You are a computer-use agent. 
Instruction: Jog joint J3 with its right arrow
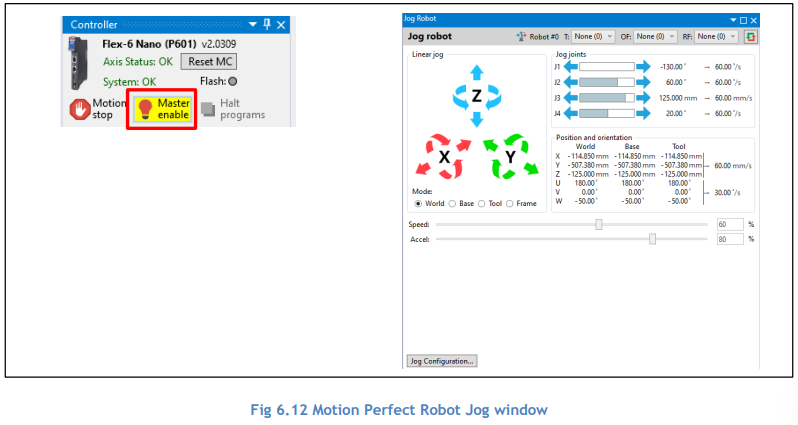click(x=643, y=98)
